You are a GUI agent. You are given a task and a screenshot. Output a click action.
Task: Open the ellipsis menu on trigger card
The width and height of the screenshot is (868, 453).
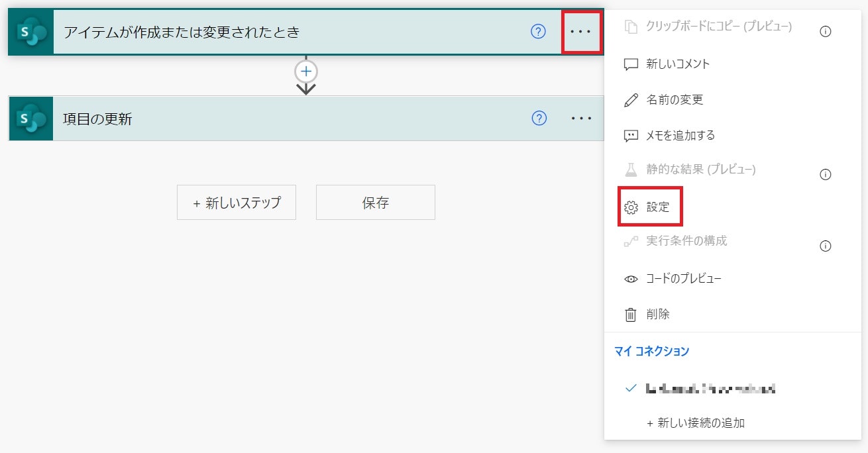point(581,32)
